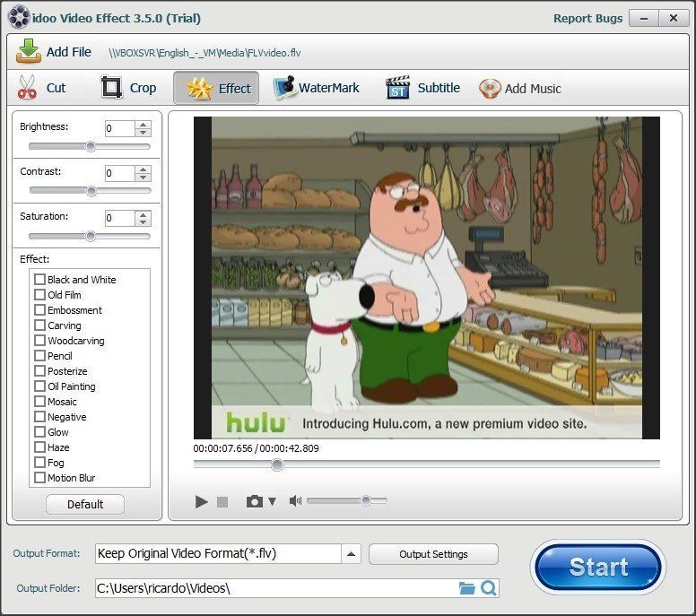This screenshot has width=696, height=616.
Task: Click the loaded file path FLVvideo.flv
Action: point(204,53)
